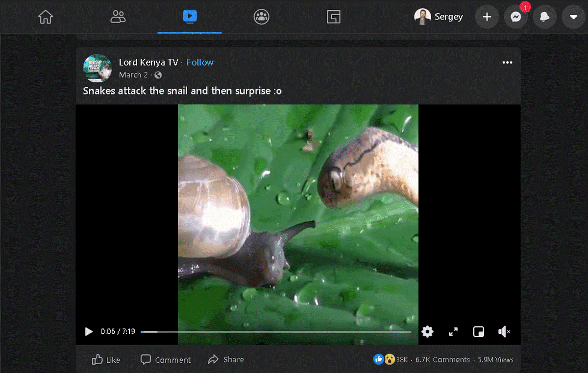Seek on the video progress bar
The width and height of the screenshot is (588, 373).
click(276, 332)
